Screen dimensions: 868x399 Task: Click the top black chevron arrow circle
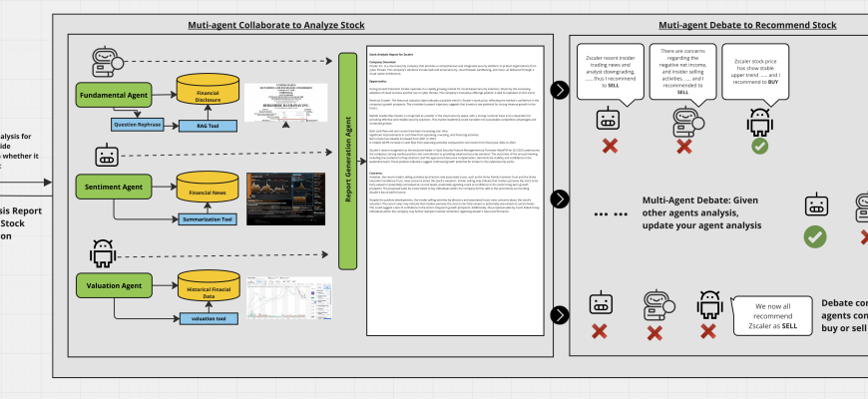(562, 91)
